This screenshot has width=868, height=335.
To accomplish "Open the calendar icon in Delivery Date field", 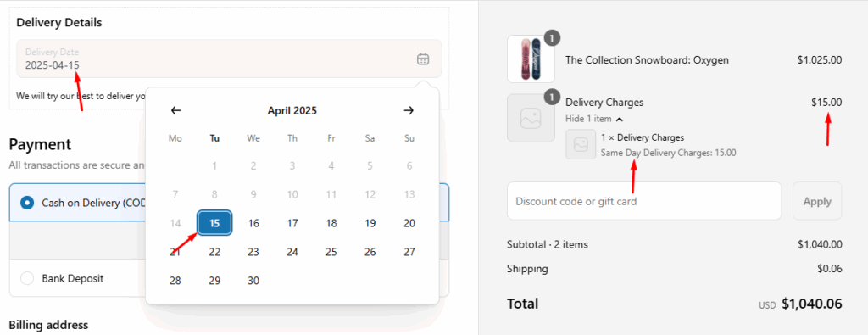I will click(423, 59).
